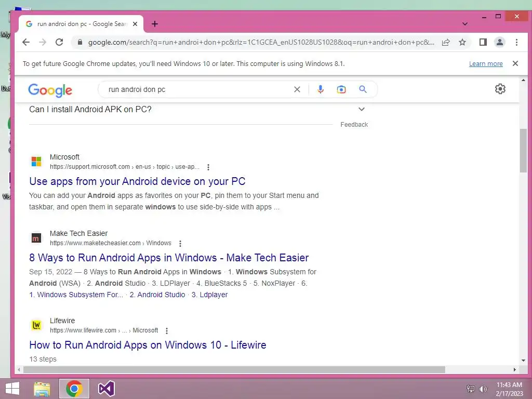Open more options for the Make Tech Easier result
This screenshot has height=399, width=532.
point(180,243)
